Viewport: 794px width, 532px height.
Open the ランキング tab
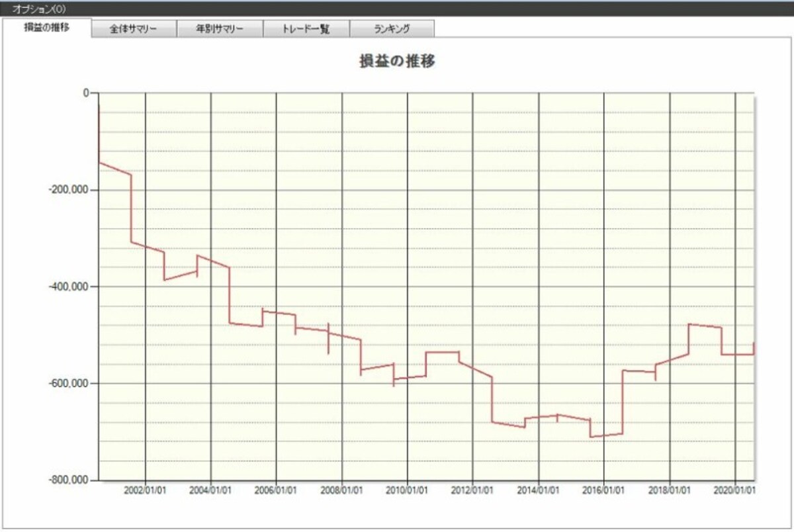(392, 29)
